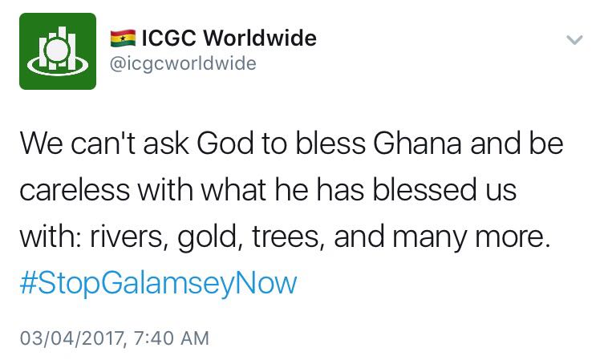Click the "03/04/2017" date text
Viewport: 600px width, 364px height.
(71, 338)
